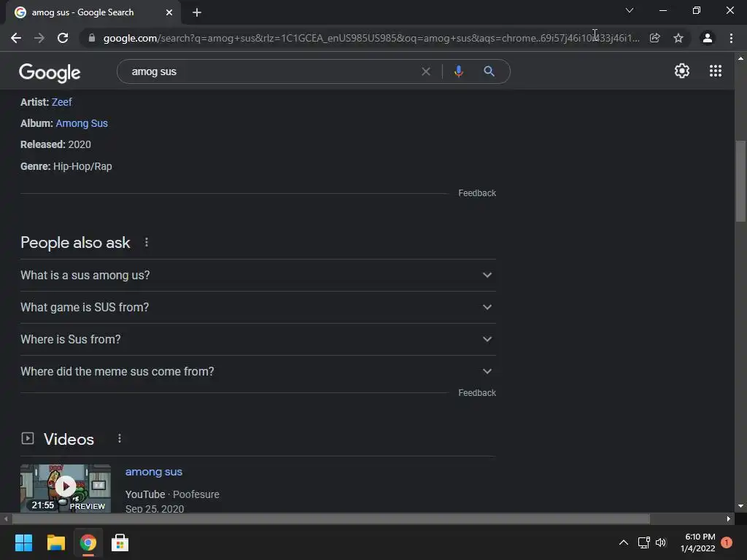Open Microsoft Store from taskbar
Screen dimensions: 747x560
pyautogui.click(x=120, y=542)
